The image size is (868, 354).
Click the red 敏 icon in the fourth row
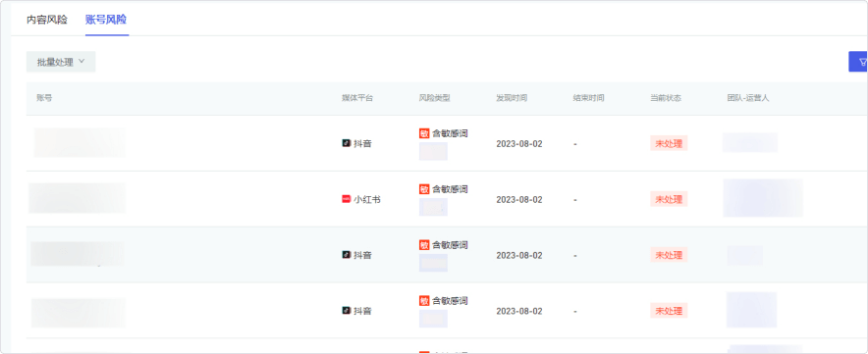point(424,301)
